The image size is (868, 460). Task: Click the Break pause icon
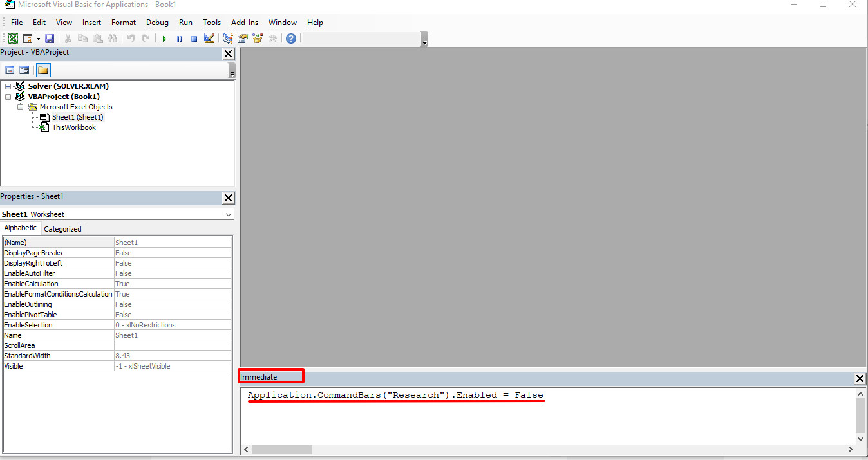click(x=179, y=39)
